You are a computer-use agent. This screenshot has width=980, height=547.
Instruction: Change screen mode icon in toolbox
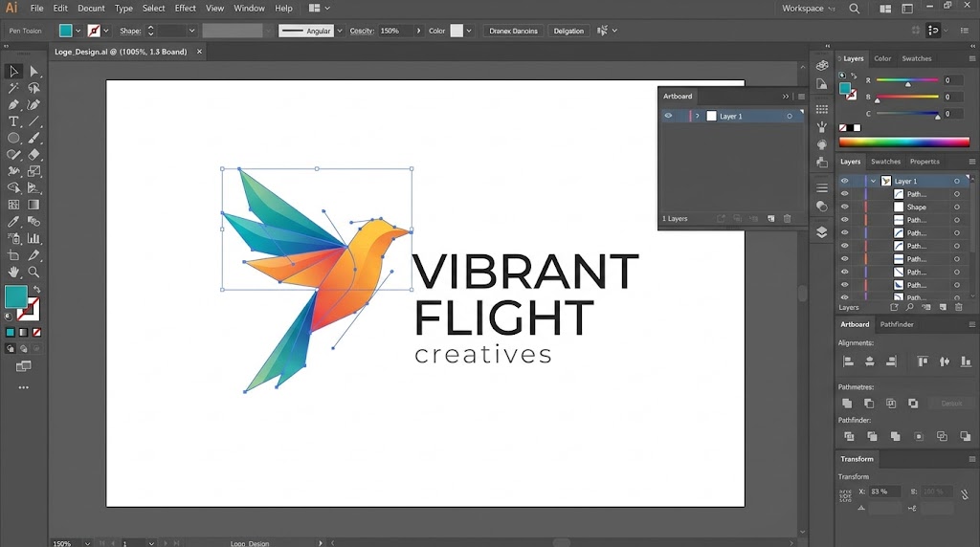tap(23, 366)
